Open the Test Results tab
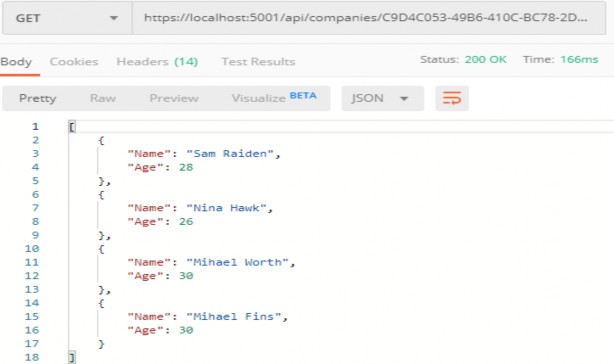 [x=258, y=62]
